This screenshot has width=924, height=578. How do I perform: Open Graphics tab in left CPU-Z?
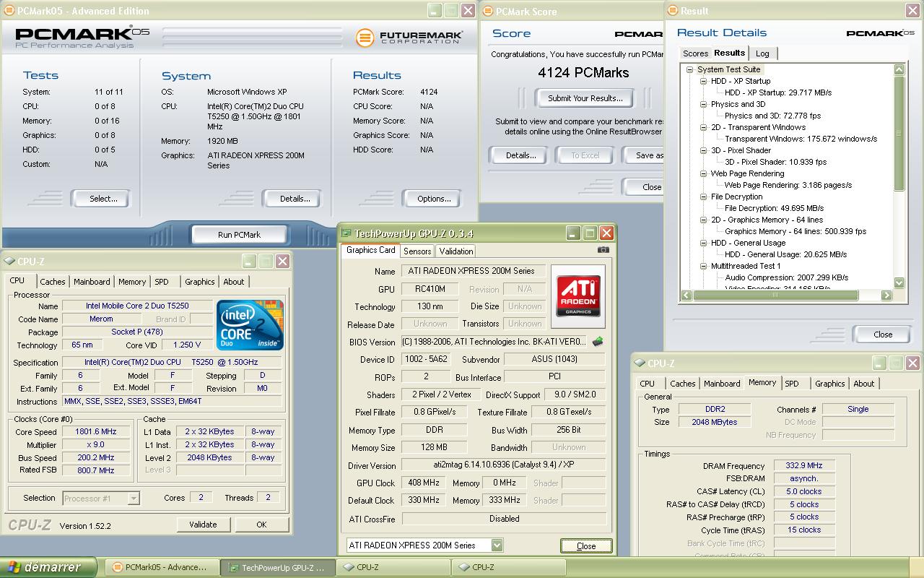[200, 282]
